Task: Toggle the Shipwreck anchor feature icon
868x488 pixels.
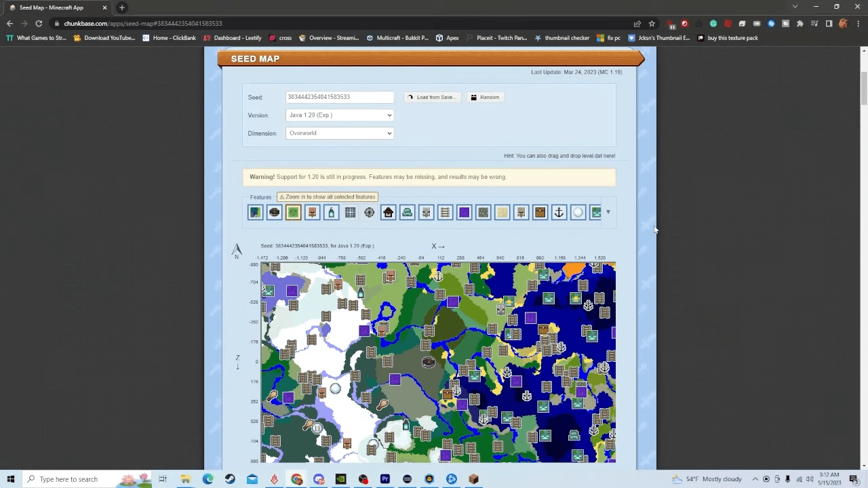Action: pos(559,213)
